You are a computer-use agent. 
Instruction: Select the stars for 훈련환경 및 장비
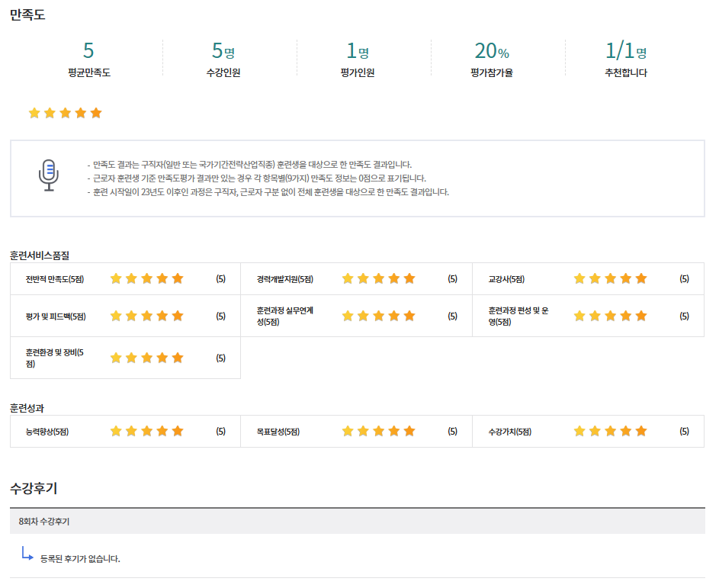[147, 358]
